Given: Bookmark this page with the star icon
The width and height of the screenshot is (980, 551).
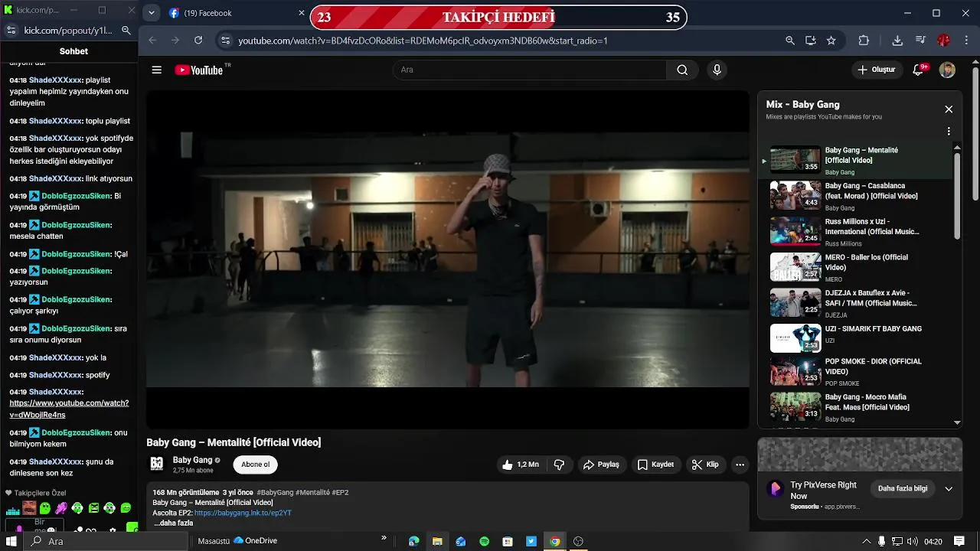Looking at the screenshot, I should (831, 41).
